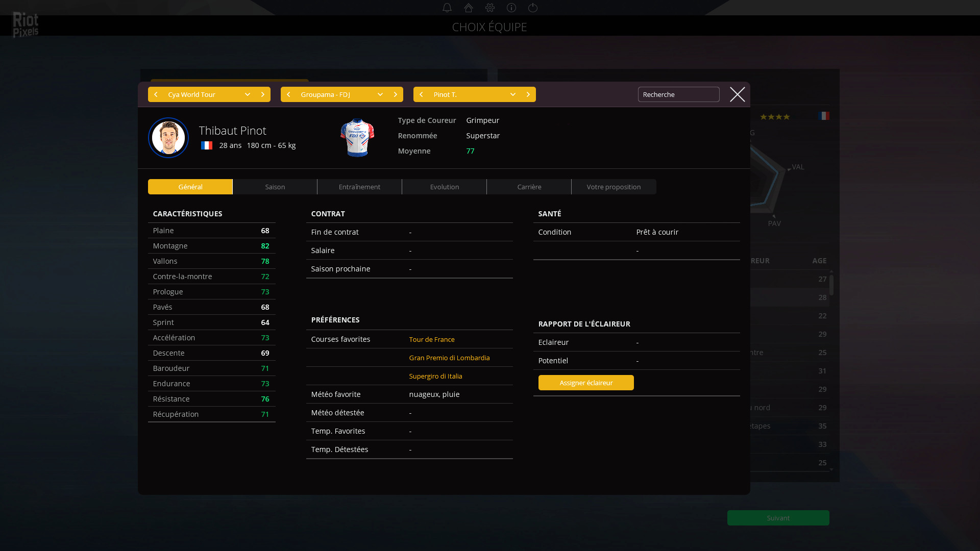Expand the Cya World Tour dropdown
Image resolution: width=980 pixels, height=551 pixels.
[x=248, y=94]
